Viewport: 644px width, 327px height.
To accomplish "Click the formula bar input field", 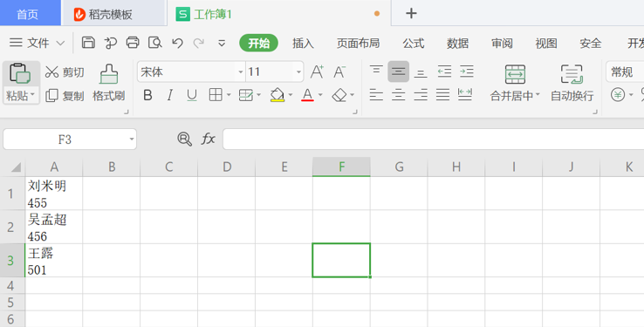I will [x=434, y=140].
